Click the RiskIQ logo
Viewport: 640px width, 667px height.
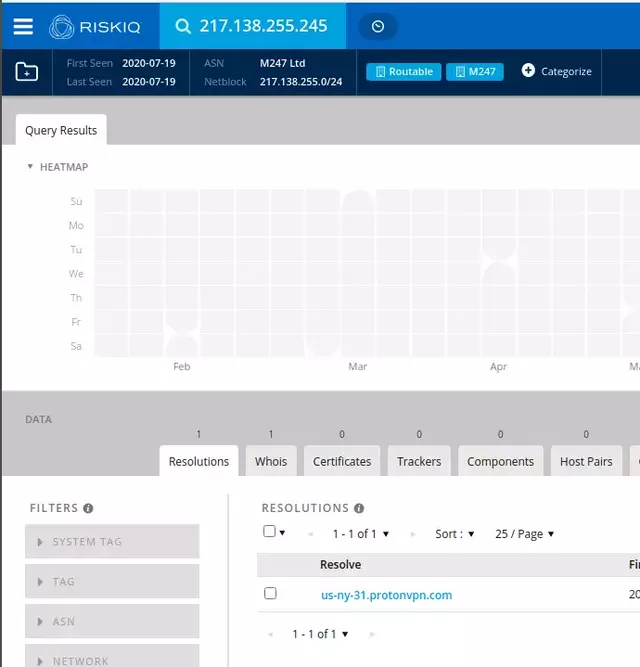click(94, 27)
